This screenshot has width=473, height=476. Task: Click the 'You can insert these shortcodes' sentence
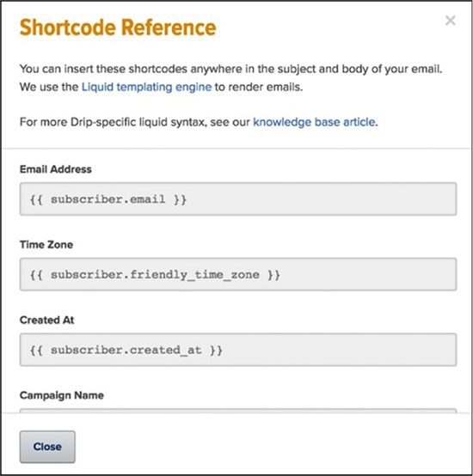click(x=230, y=69)
